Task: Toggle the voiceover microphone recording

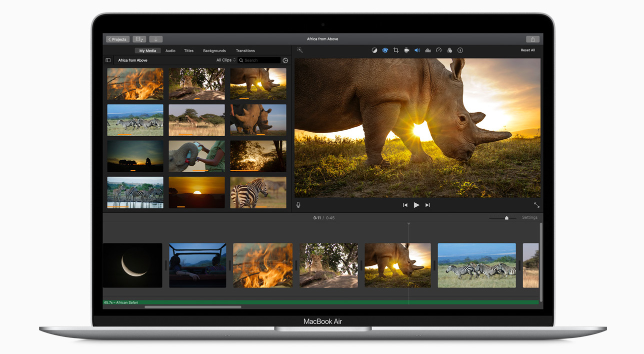Action: coord(298,205)
